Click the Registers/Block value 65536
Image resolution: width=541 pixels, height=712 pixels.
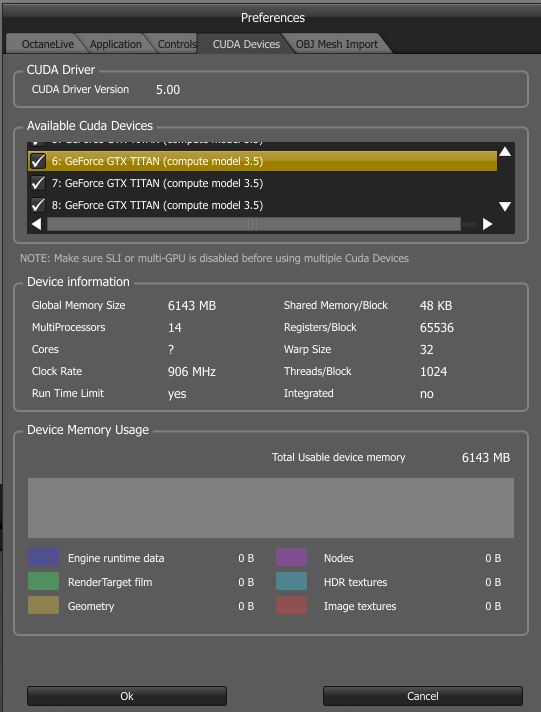coord(437,328)
